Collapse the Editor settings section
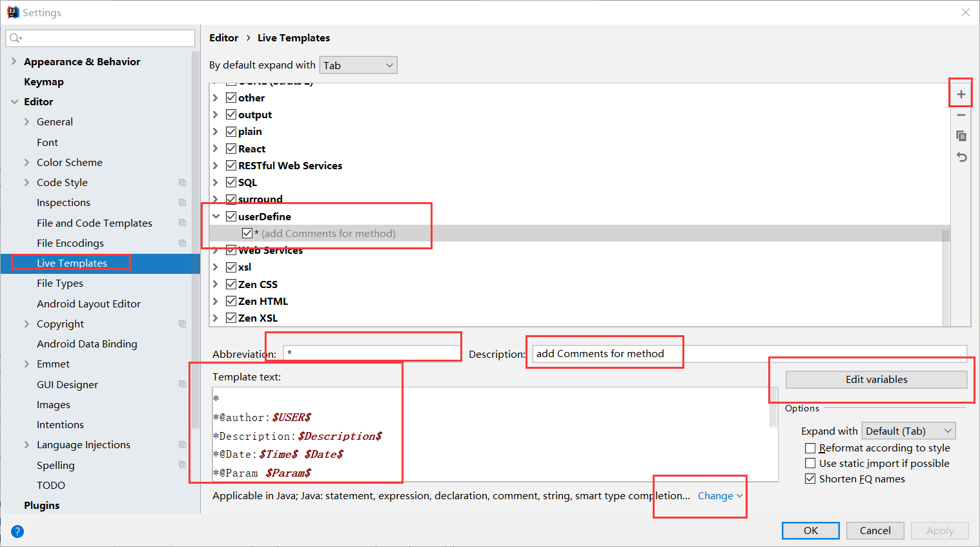This screenshot has width=980, height=547. [x=14, y=101]
